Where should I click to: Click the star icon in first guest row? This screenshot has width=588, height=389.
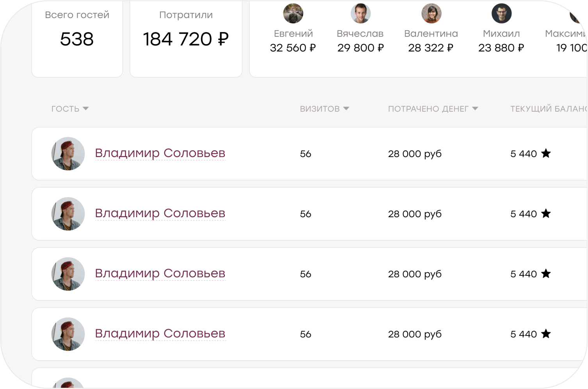(x=546, y=153)
